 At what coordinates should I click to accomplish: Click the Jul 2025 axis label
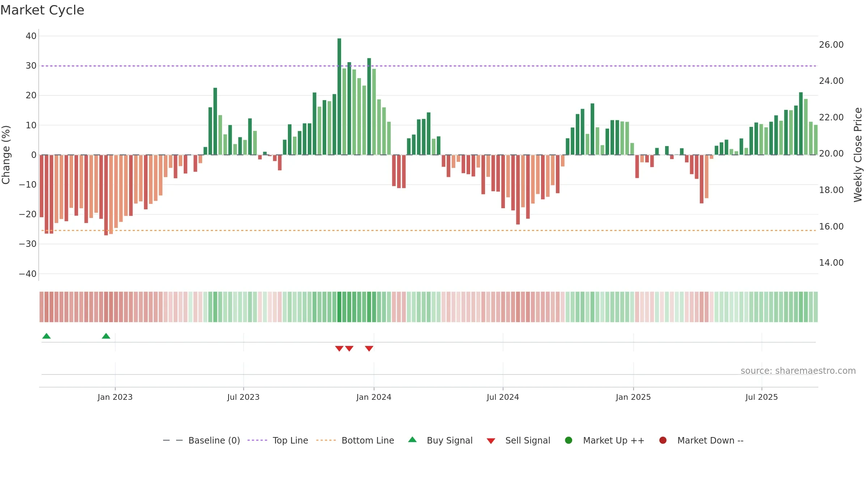click(x=762, y=397)
